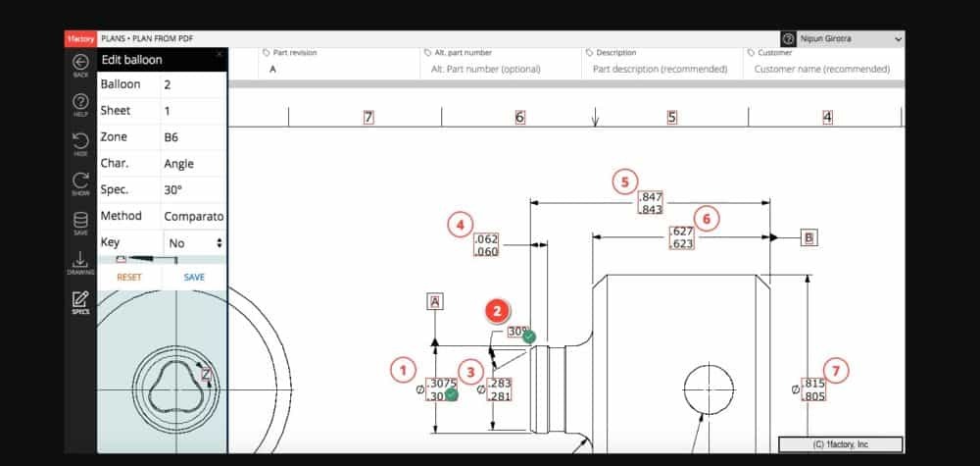
Task: Select the highlighted red balloon 2
Action: click(x=498, y=311)
